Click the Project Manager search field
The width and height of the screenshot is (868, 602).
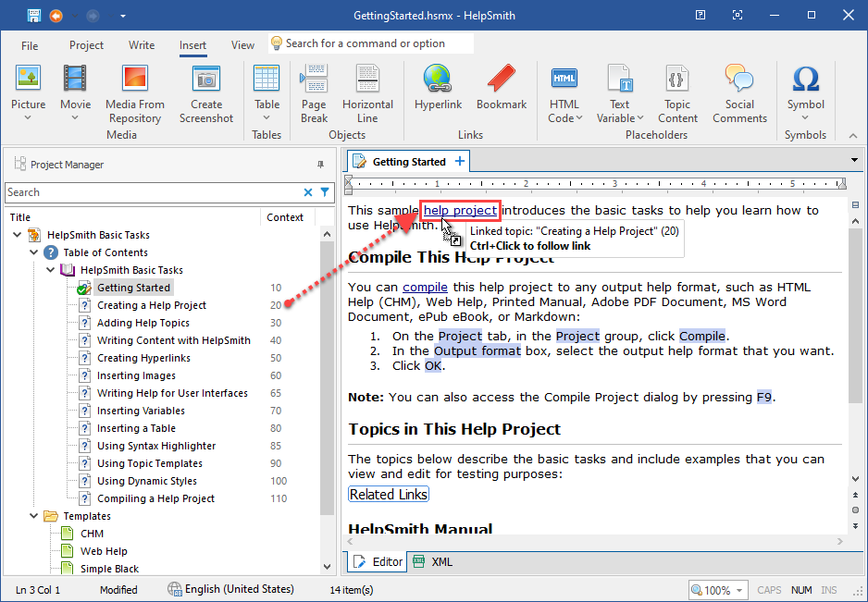[153, 192]
